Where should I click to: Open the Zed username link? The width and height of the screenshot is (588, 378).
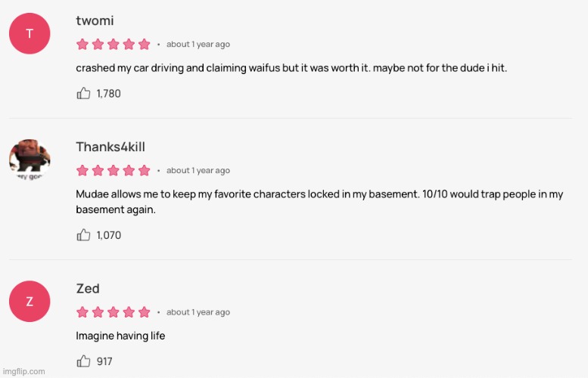click(88, 289)
